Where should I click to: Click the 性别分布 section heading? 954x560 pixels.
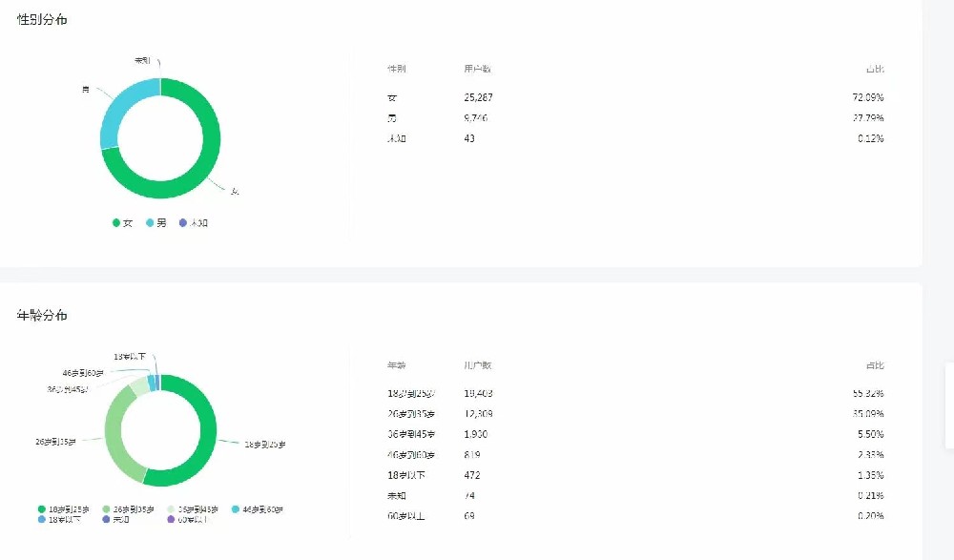(42, 19)
